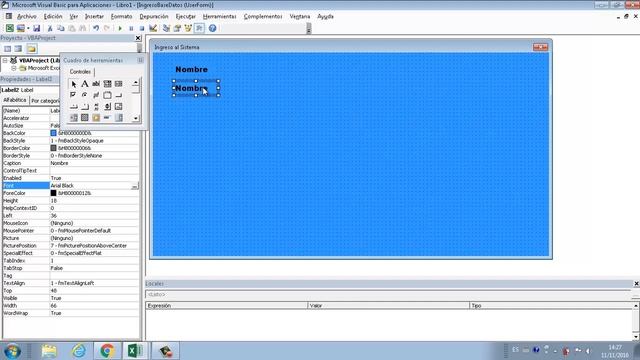Click the Reset stop icon
This screenshot has width=640, height=360.
(x=142, y=28)
